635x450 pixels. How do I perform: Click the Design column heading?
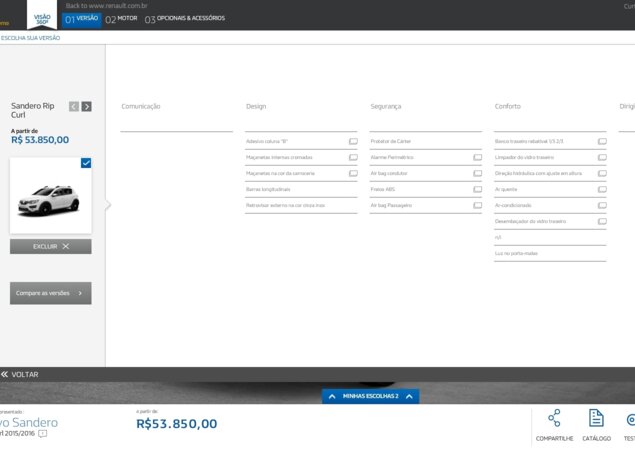[256, 106]
